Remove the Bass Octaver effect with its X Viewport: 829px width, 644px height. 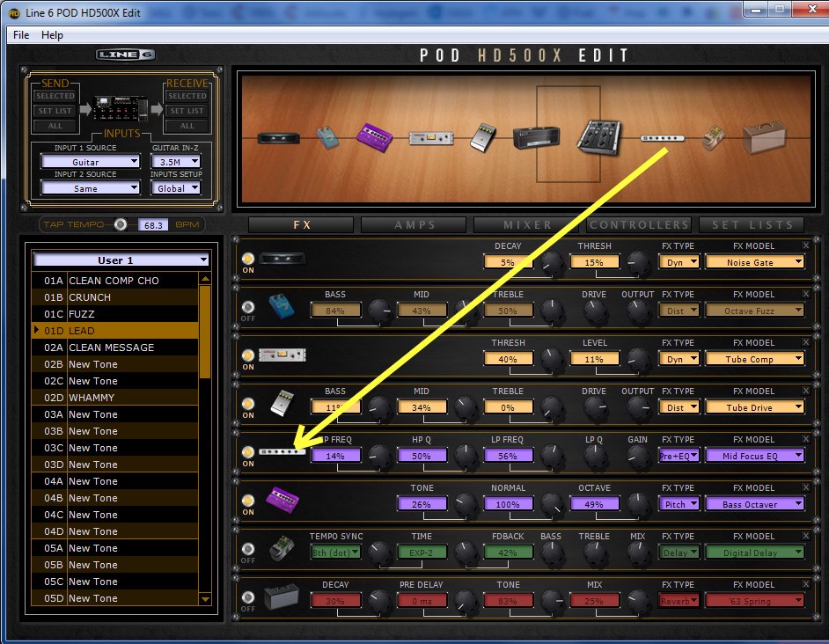click(806, 487)
